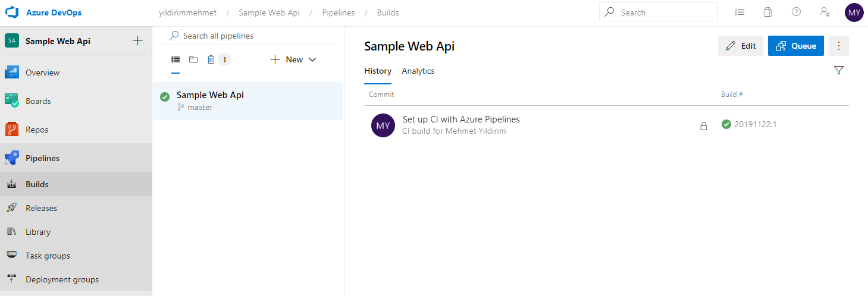Open the build filter funnel icon
Image resolution: width=868 pixels, height=296 pixels.
pos(839,70)
